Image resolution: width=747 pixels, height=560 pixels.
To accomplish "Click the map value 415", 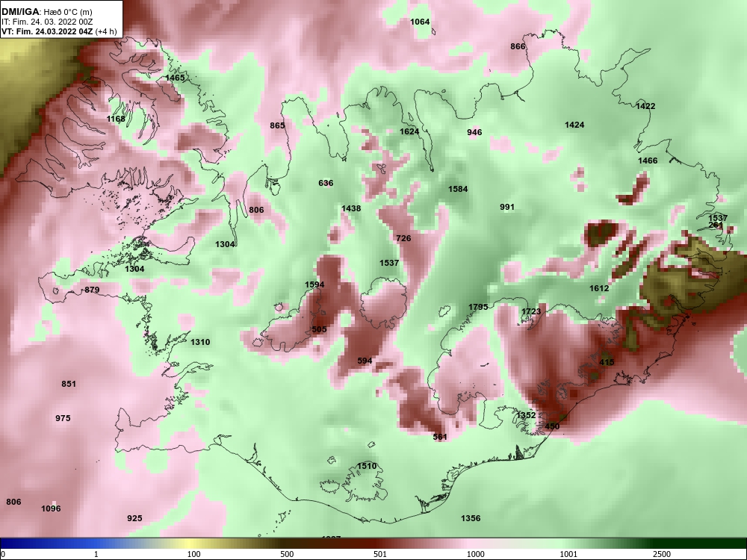I will coord(607,362).
